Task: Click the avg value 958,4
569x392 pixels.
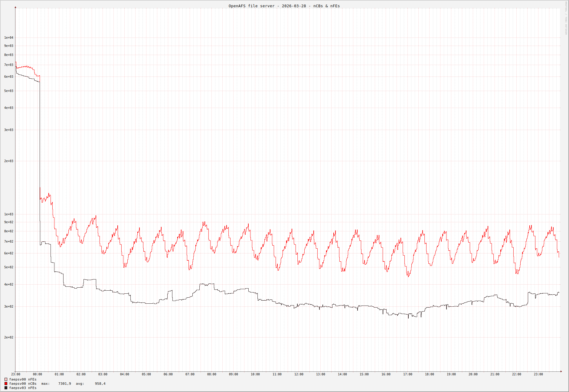Action: pyautogui.click(x=100, y=384)
